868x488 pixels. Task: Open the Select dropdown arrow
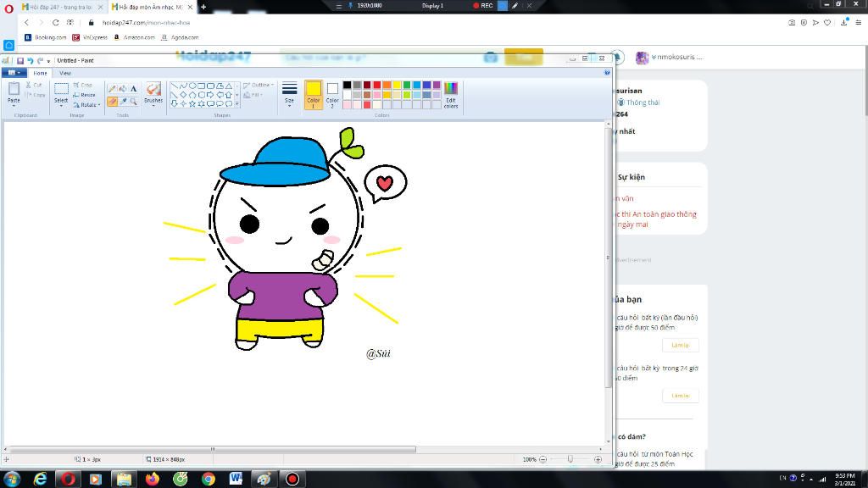tap(61, 105)
